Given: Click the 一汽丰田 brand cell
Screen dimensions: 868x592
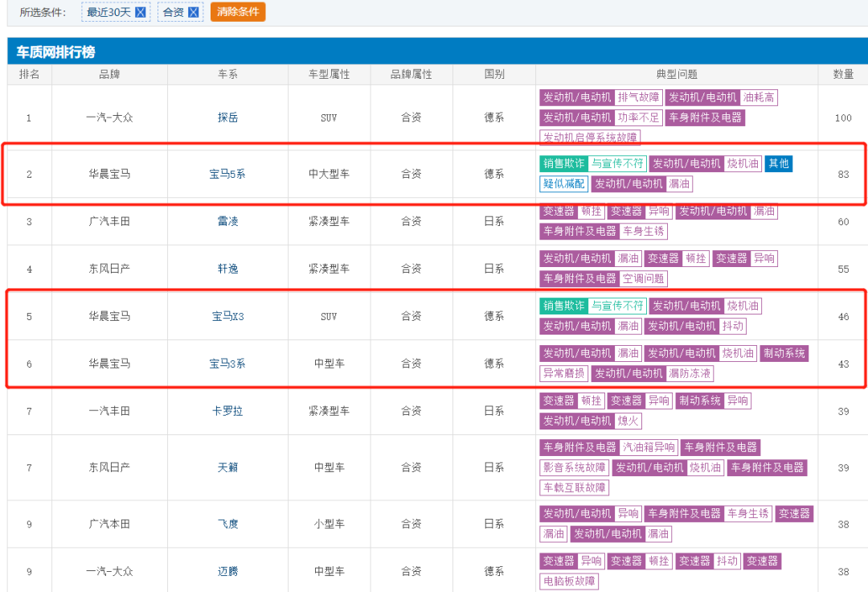Looking at the screenshot, I should 109,411.
